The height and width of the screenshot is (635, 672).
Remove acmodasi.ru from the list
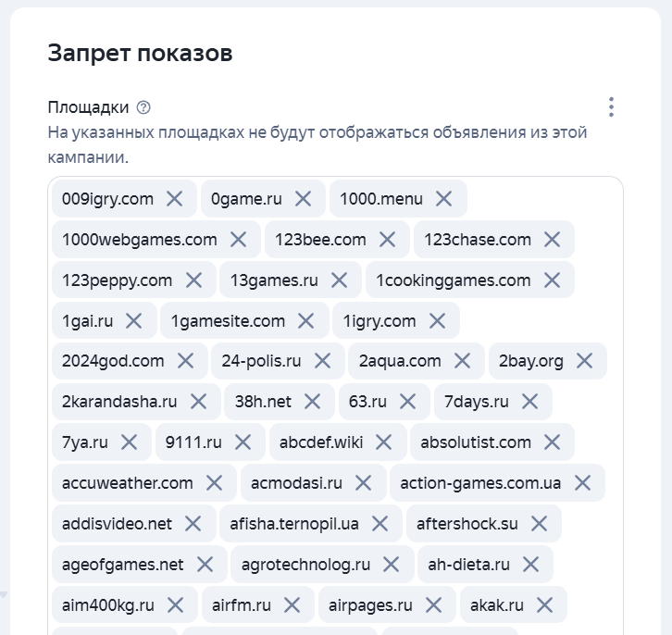(x=363, y=483)
